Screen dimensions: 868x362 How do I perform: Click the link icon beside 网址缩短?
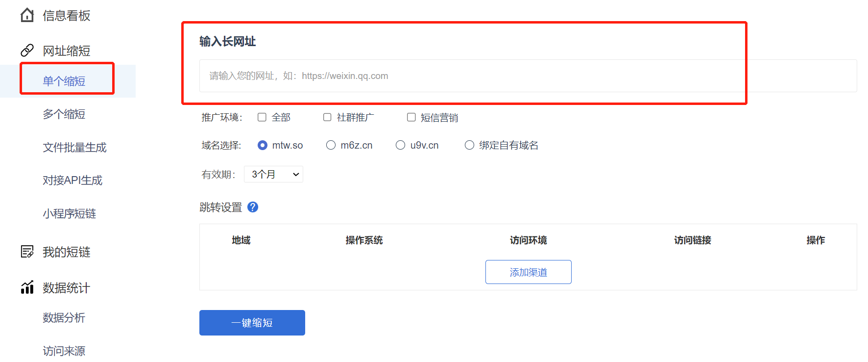coord(27,51)
